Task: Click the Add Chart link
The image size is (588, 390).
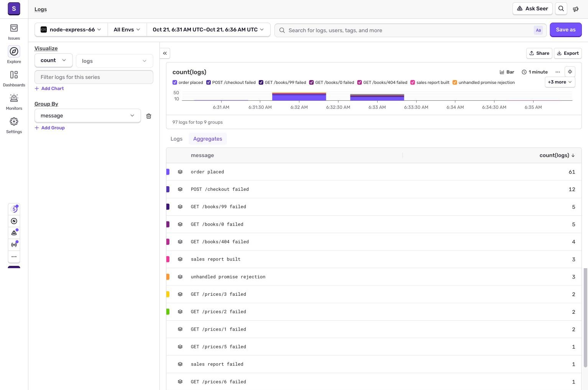Action: pos(49,88)
